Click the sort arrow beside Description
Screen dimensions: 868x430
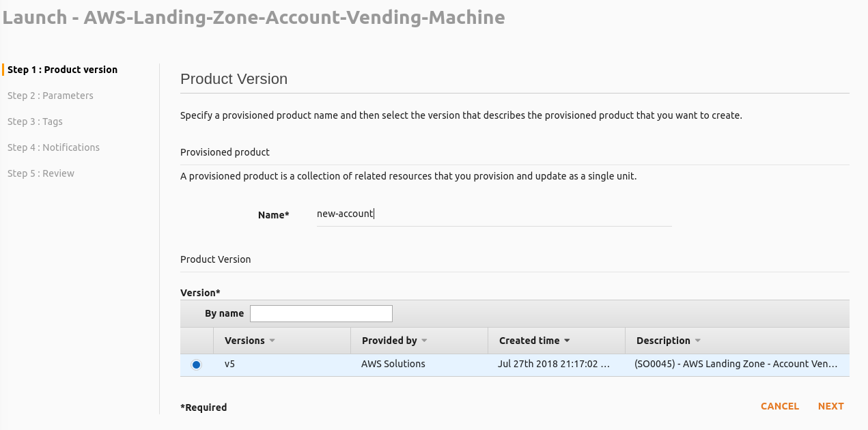tap(697, 341)
